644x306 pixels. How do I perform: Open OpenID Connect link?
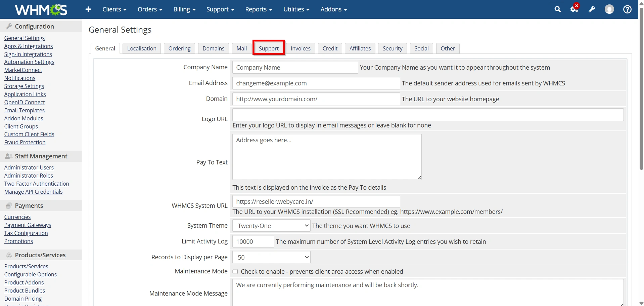pos(25,102)
